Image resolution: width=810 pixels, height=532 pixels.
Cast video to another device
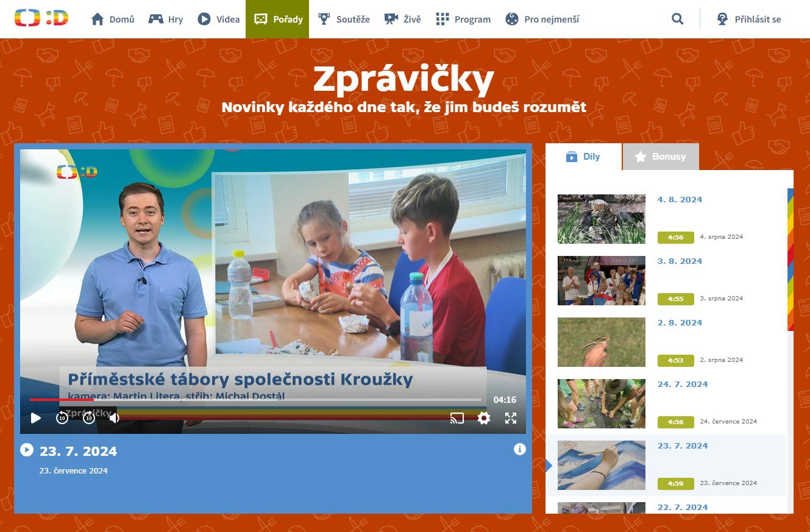457,418
